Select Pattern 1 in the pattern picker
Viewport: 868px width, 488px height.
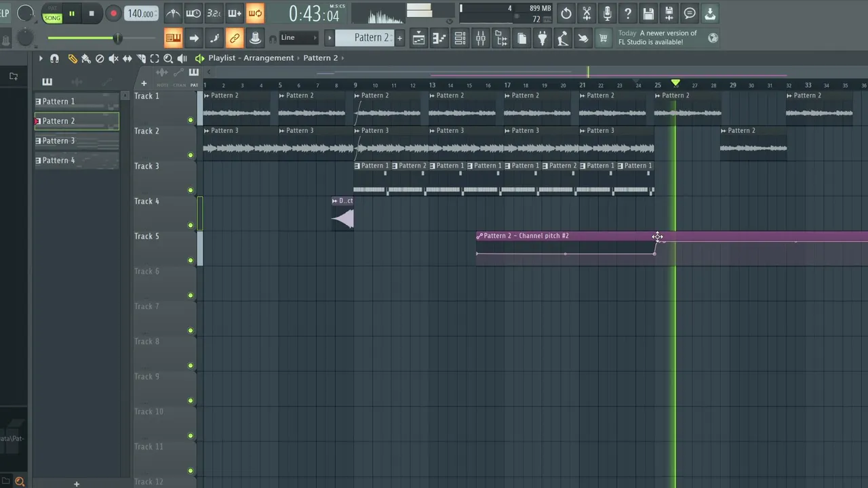coord(77,102)
